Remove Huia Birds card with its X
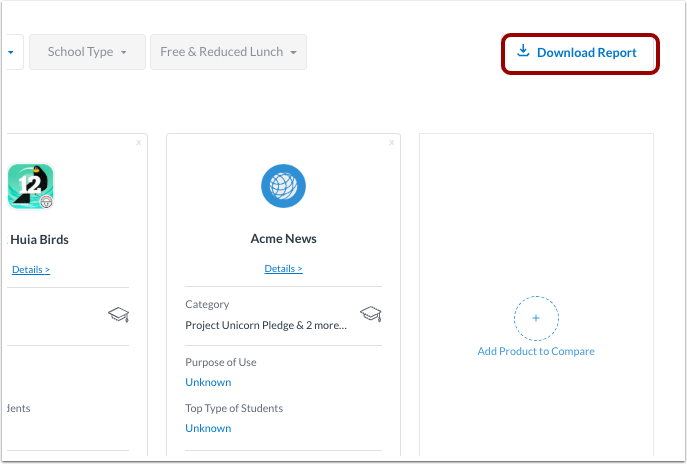This screenshot has width=687, height=464. (x=138, y=143)
